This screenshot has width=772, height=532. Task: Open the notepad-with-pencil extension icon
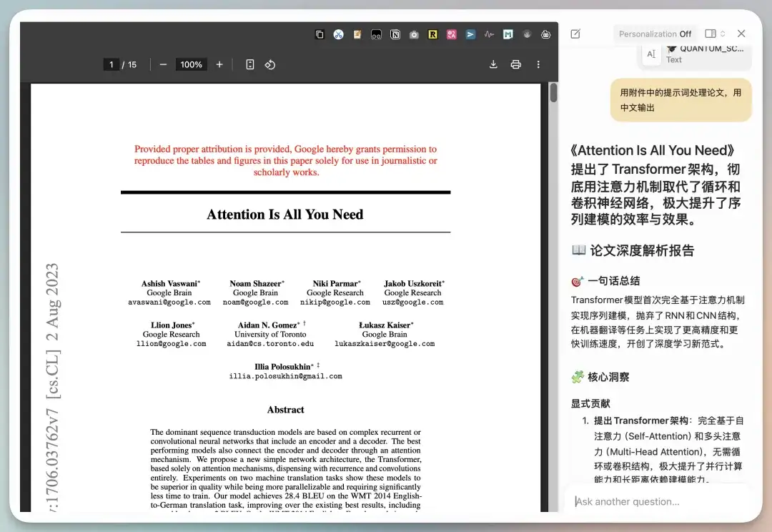click(x=357, y=34)
